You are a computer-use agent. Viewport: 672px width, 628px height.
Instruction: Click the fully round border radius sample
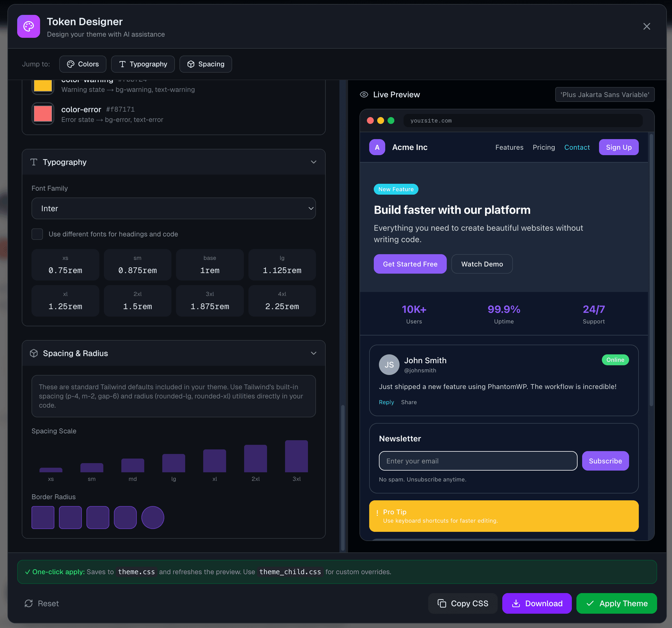153,518
